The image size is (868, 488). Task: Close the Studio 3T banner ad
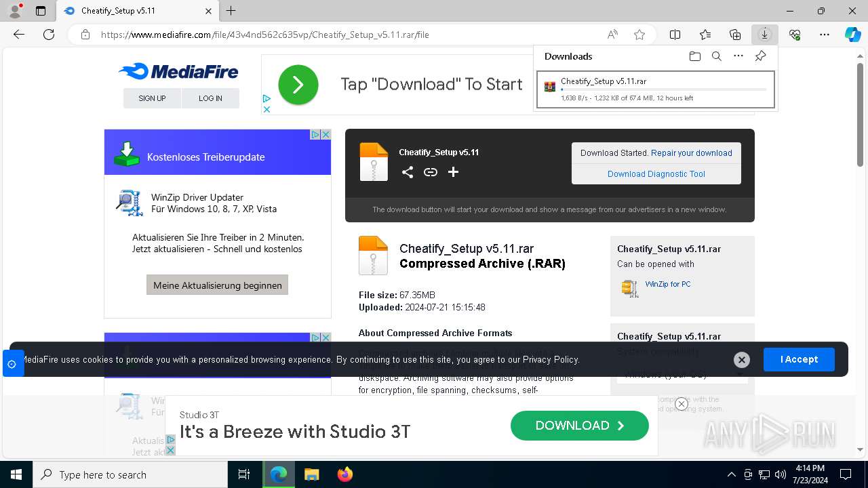pyautogui.click(x=682, y=404)
